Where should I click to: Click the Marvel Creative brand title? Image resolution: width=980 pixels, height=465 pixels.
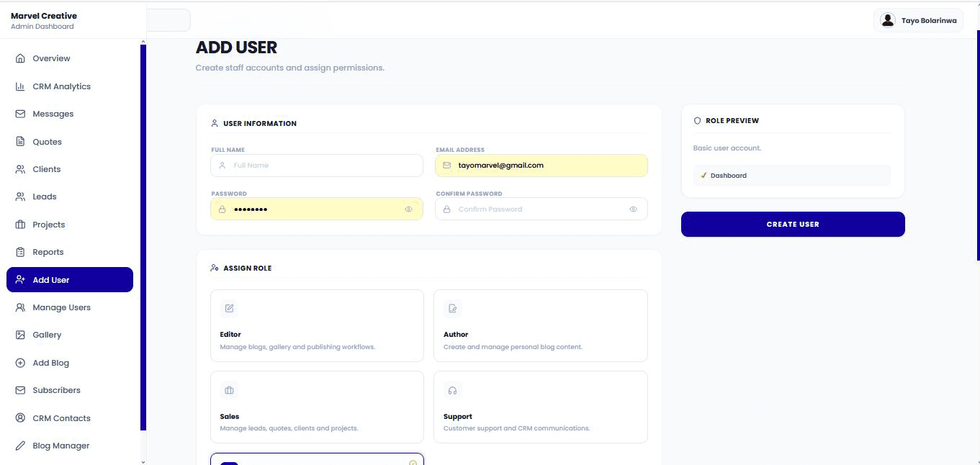click(x=44, y=16)
